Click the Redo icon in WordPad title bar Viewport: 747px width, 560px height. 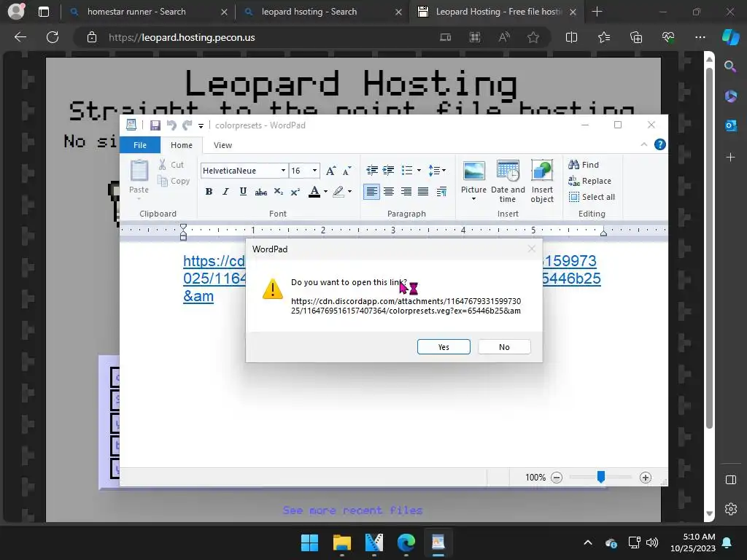(x=187, y=125)
